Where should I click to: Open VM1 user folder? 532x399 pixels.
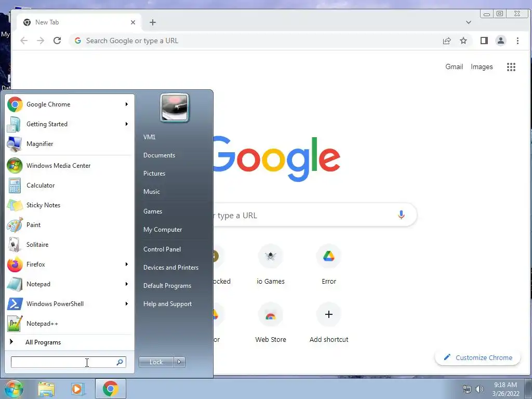[x=149, y=137]
